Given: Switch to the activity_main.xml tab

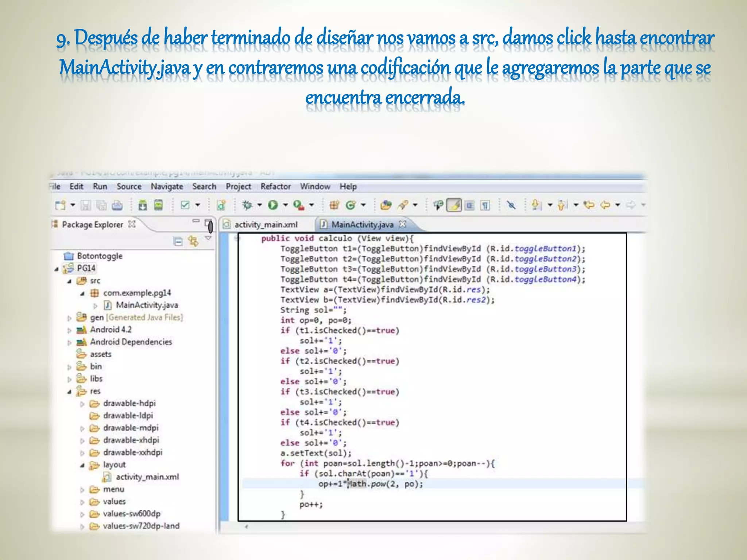Looking at the screenshot, I should pos(266,225).
